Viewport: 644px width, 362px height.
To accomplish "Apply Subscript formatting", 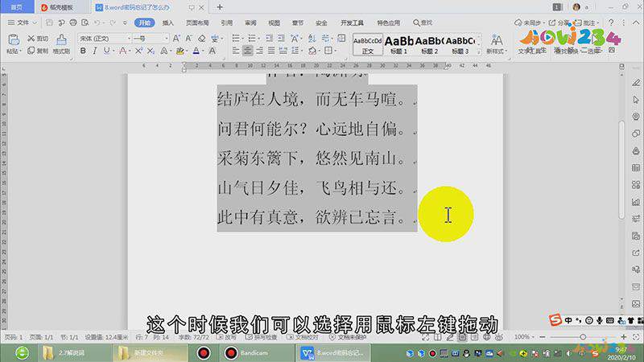I will 151,51.
